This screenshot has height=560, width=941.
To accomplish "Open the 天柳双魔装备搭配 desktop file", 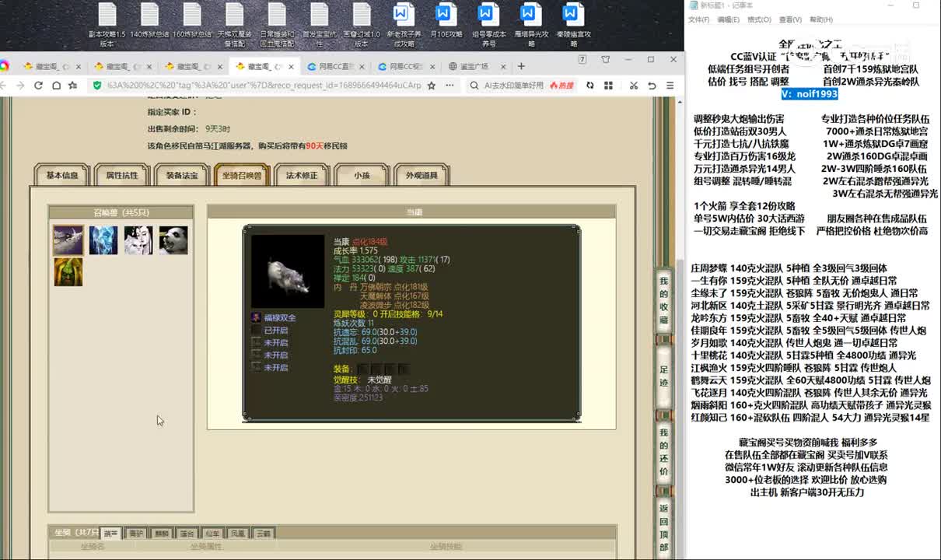I will pos(234,24).
